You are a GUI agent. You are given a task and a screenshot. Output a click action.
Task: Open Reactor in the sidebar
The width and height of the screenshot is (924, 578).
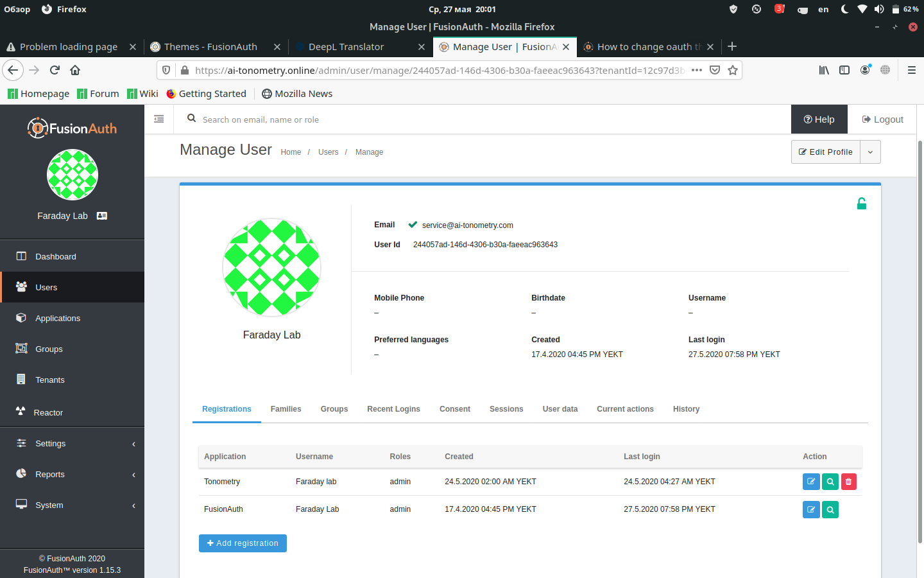click(72, 412)
